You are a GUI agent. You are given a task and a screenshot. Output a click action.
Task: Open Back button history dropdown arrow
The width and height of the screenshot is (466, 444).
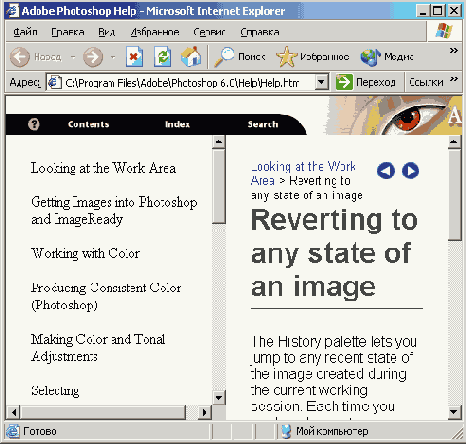point(73,57)
